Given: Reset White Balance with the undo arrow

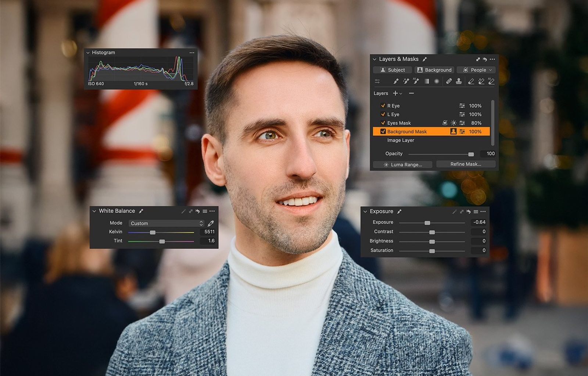Looking at the screenshot, I should (198, 211).
